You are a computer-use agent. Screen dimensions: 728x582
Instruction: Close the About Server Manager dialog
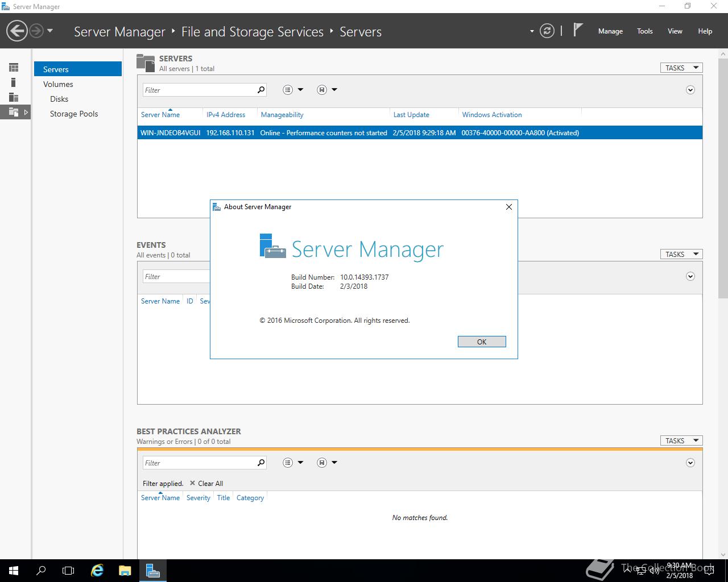click(509, 207)
